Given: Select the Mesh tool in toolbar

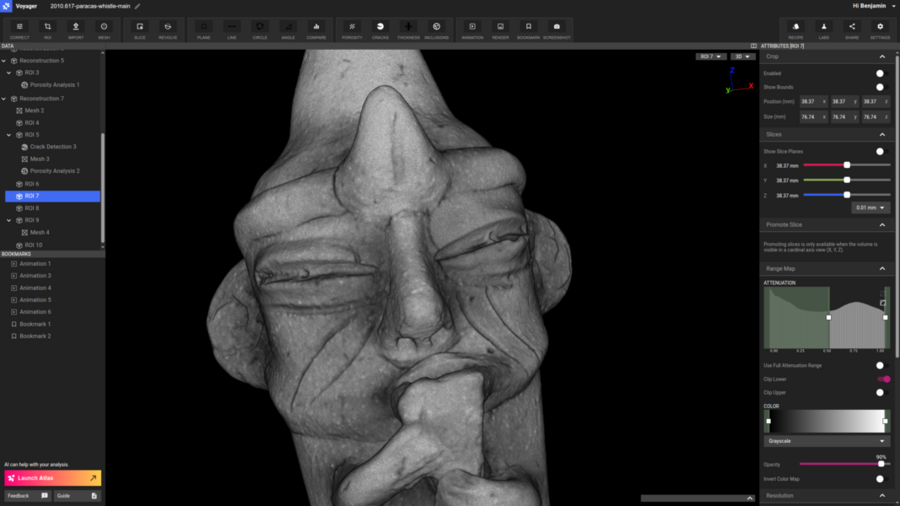Looking at the screenshot, I should [104, 30].
